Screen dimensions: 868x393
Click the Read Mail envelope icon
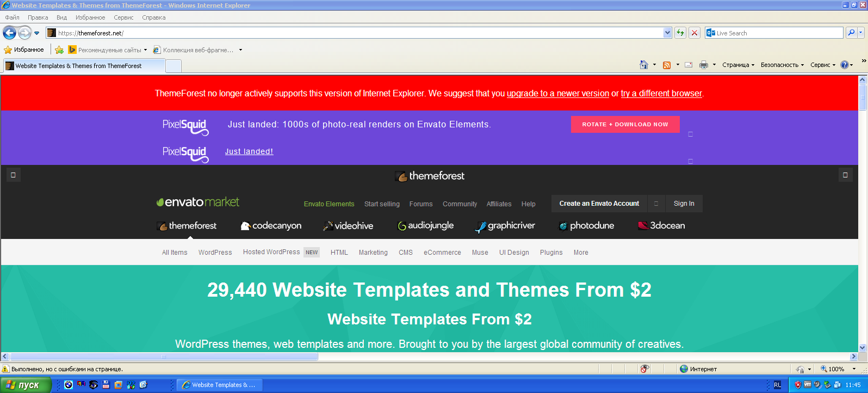(689, 65)
